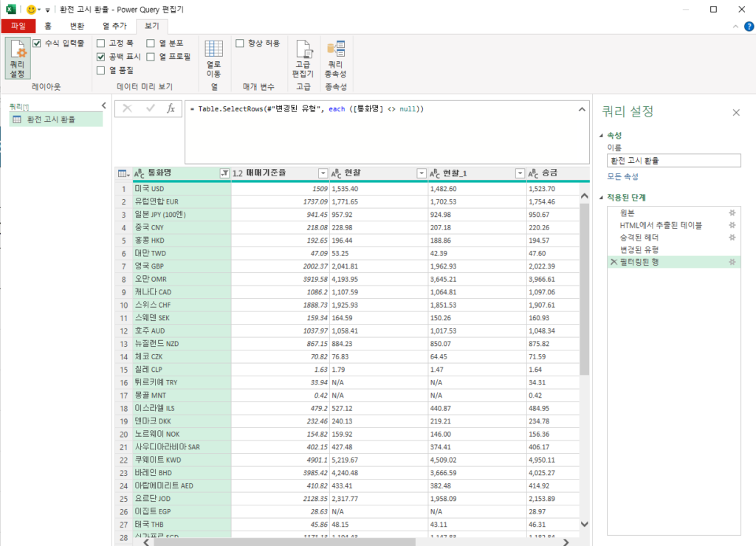Click the 이름 field showing 환전 고시 환율
756x546 pixels.
(x=673, y=160)
